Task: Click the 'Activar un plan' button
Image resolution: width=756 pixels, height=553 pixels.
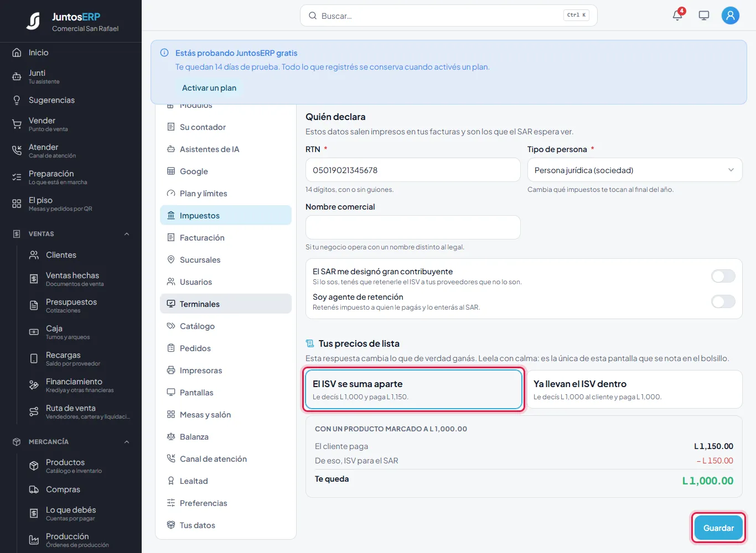Action: coord(209,88)
